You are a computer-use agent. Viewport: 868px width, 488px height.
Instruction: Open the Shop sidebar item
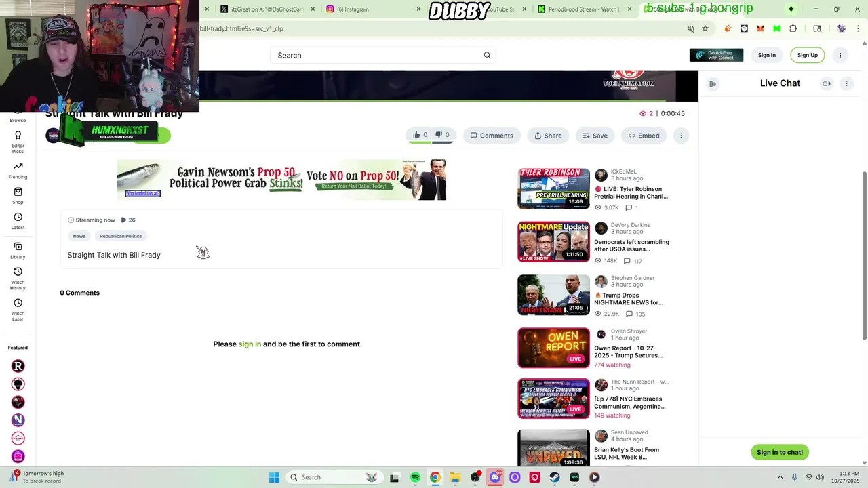[x=18, y=197]
